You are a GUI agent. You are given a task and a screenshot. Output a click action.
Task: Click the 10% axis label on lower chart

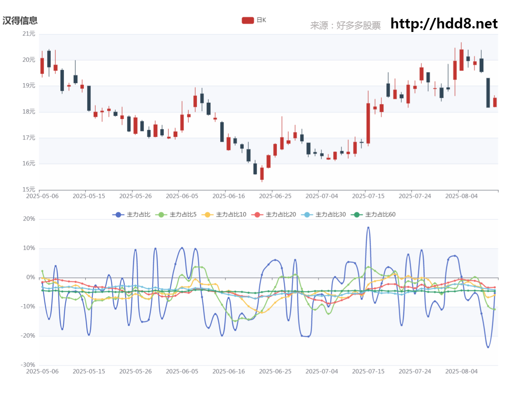click(29, 248)
